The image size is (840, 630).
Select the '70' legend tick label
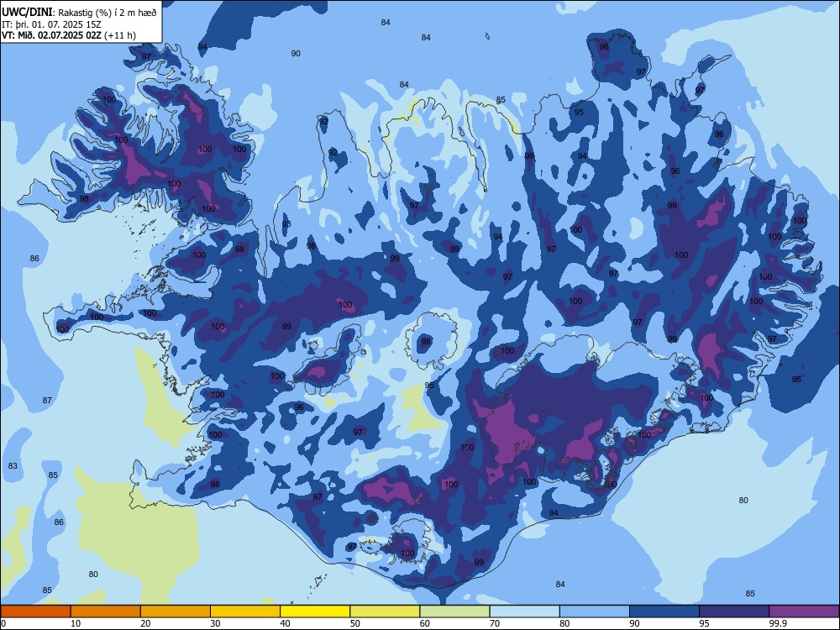click(495, 623)
